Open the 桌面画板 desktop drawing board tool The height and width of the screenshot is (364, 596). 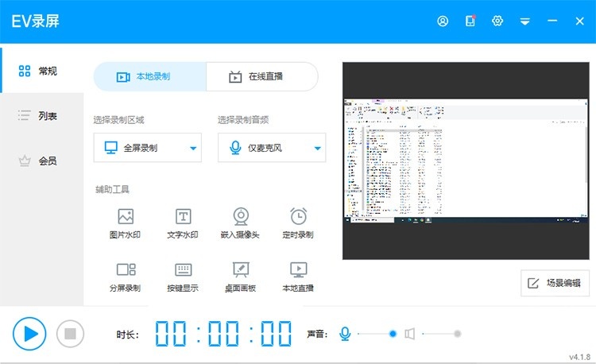tap(240, 277)
